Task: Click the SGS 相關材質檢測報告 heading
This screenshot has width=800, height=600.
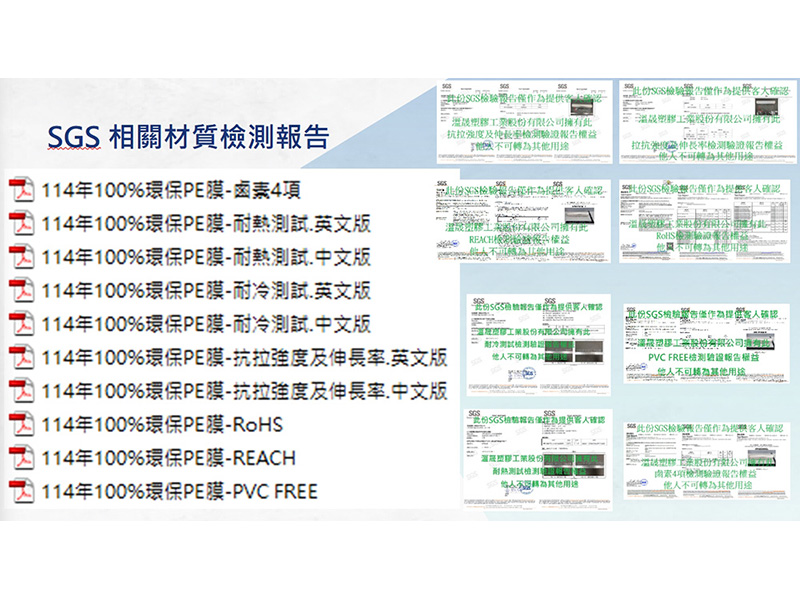Action: tap(190, 137)
